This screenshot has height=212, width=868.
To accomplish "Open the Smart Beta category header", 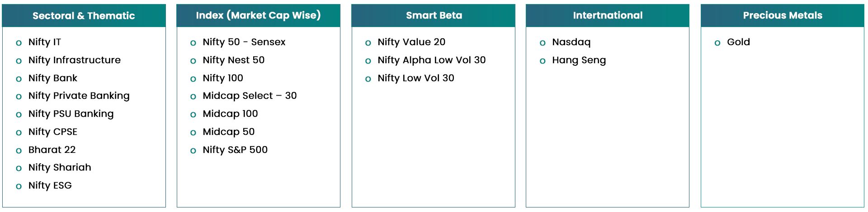I will coord(434,16).
